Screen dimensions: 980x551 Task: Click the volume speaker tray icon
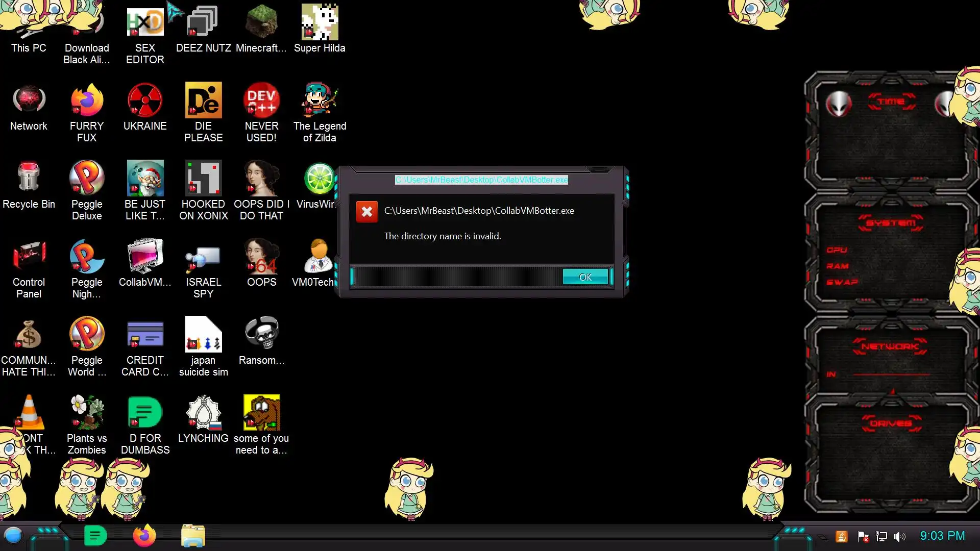pyautogui.click(x=900, y=537)
